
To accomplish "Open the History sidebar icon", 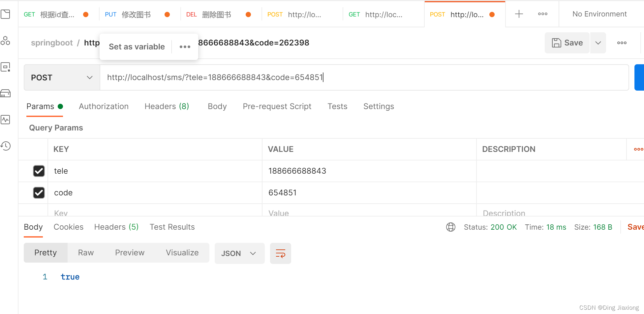I will click(5, 146).
